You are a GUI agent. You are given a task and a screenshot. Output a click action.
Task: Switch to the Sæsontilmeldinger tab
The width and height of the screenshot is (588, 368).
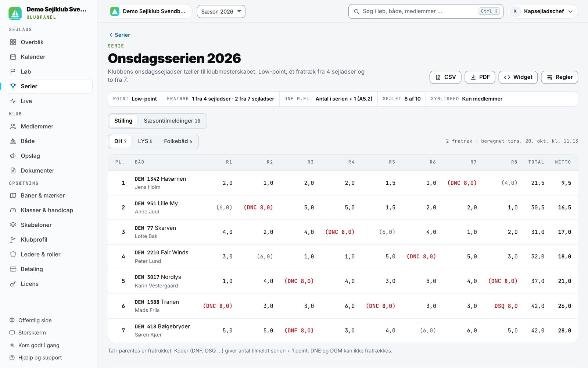(172, 121)
